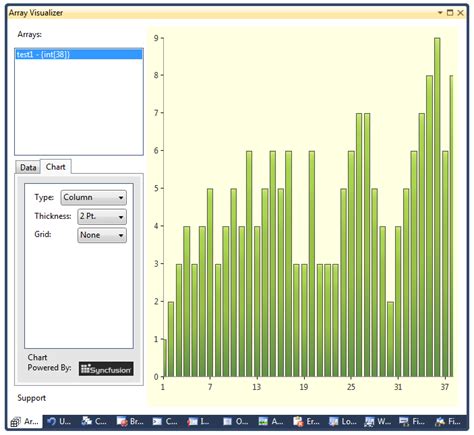Viewport: 474px width, 435px height.
Task: Switch to the L... tool window tab
Action: point(199,422)
